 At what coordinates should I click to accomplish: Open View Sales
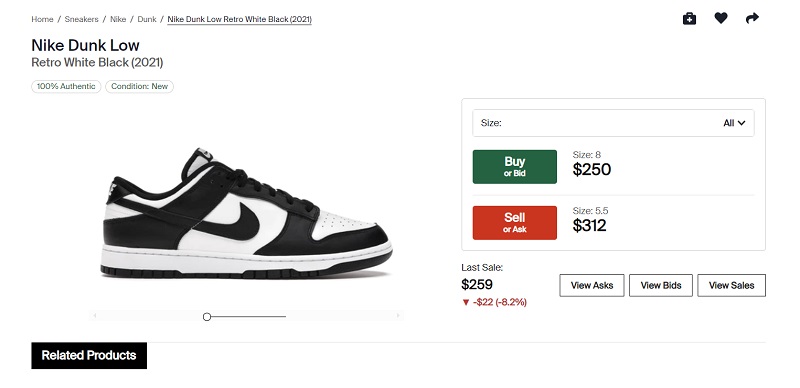731,285
